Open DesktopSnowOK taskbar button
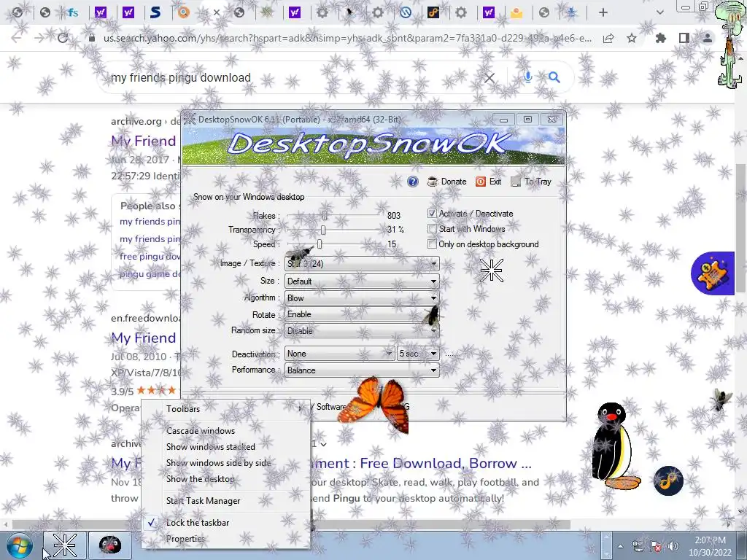The height and width of the screenshot is (560, 747). 65,545
